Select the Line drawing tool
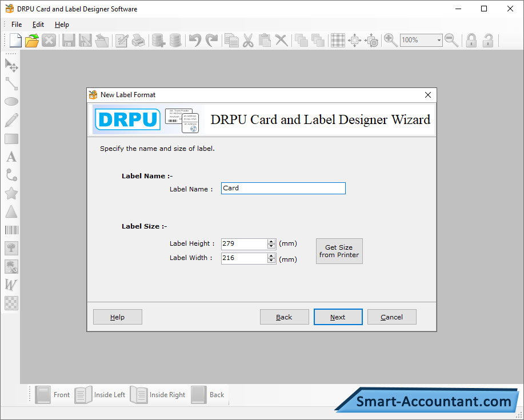Viewport: 524px width, 420px height. [x=11, y=83]
